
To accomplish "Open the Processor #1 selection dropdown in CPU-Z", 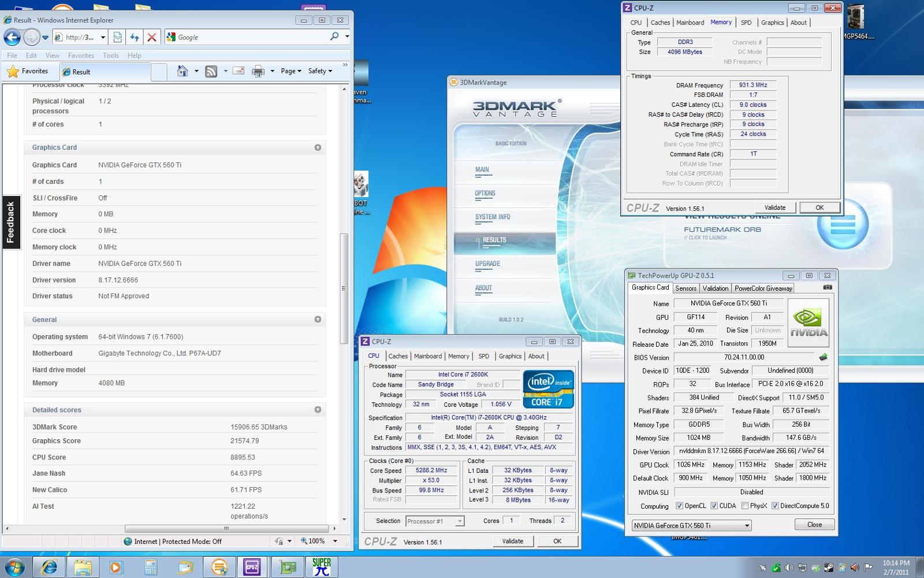I will tap(435, 521).
